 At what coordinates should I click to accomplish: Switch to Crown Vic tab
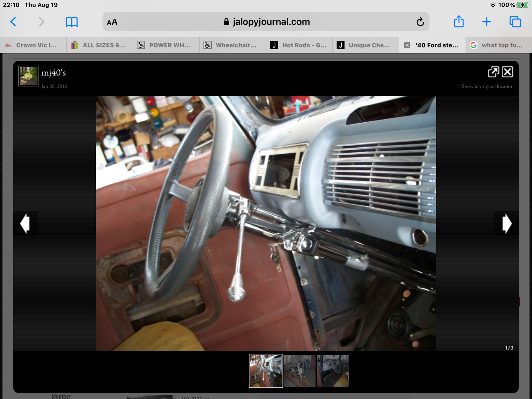tap(33, 45)
